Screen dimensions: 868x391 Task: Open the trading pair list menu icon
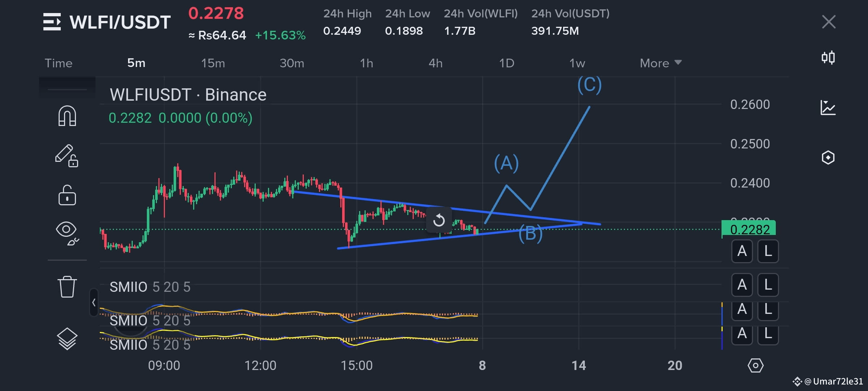(52, 22)
